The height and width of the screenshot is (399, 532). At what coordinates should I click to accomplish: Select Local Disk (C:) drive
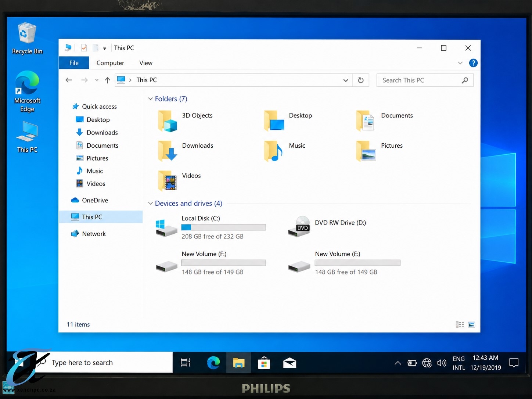[x=211, y=227]
